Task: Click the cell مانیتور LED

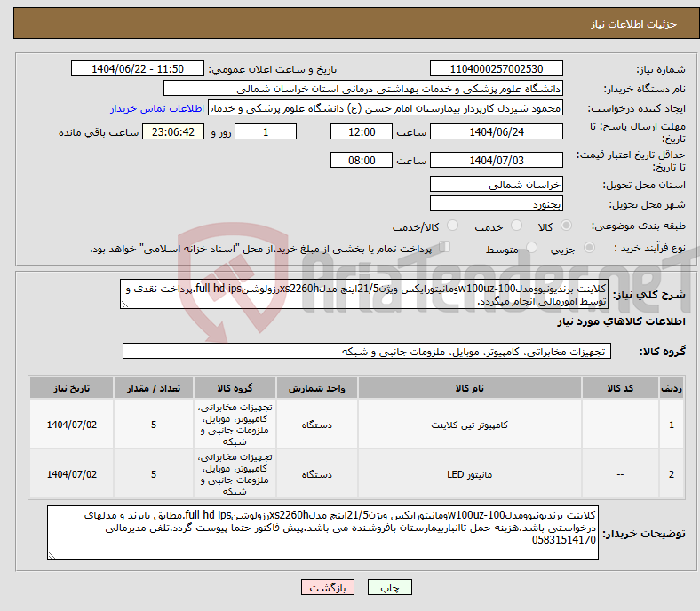Action: pos(469,474)
